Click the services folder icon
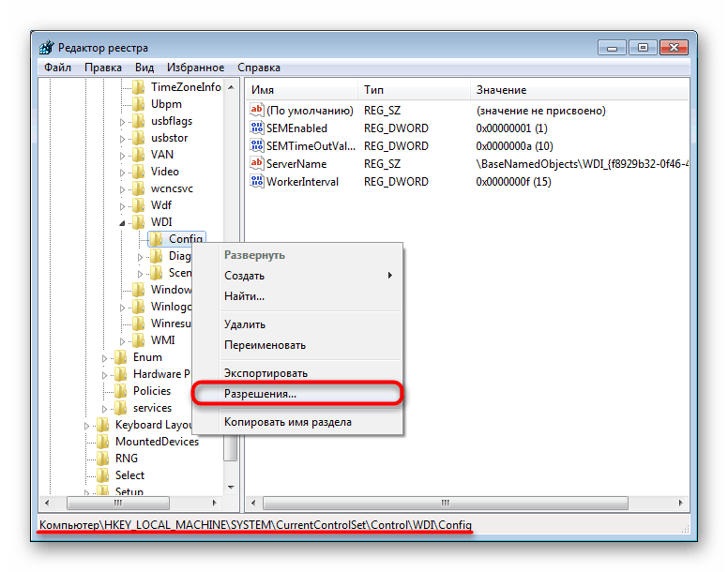 click(x=121, y=408)
